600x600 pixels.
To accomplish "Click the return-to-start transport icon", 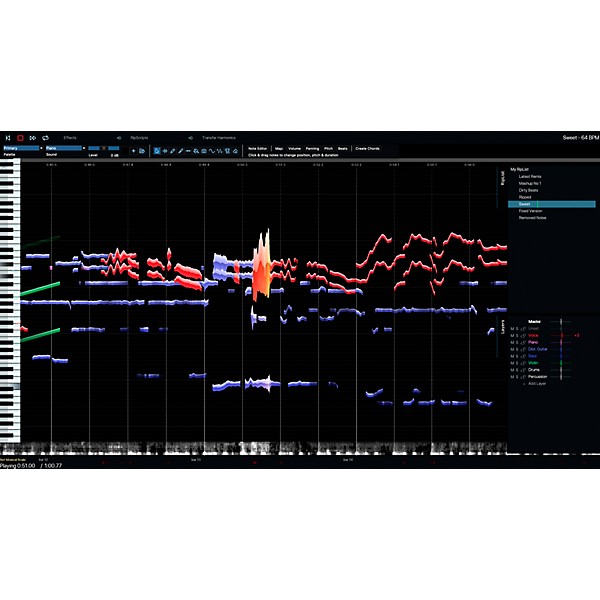I will (x=7, y=137).
